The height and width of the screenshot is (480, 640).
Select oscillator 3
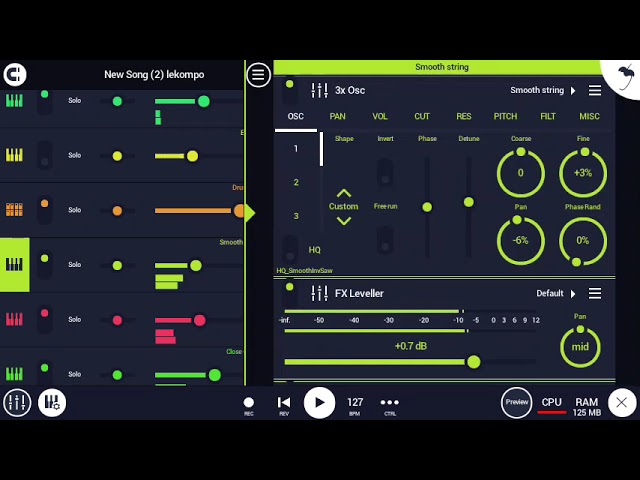tap(296, 216)
